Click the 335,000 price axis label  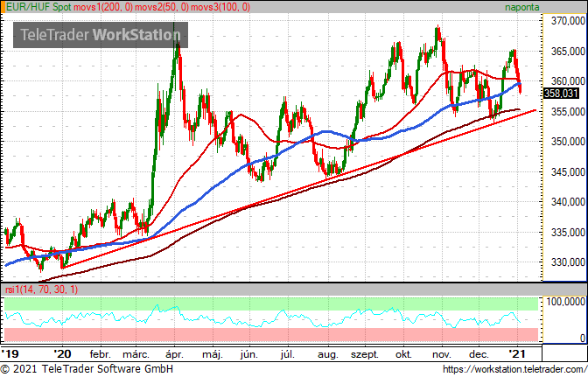pyautogui.click(x=568, y=233)
